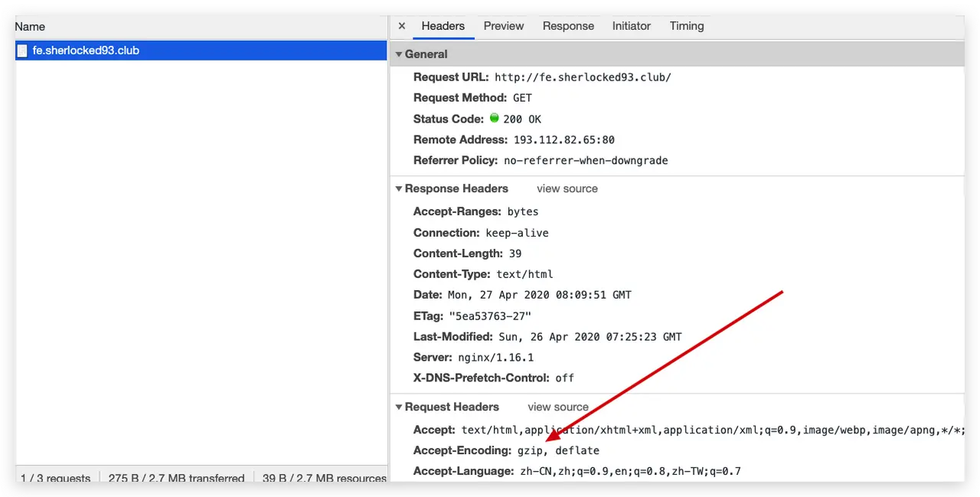980x497 pixels.
Task: Click the '39 B / 2.7 MB resources' status
Action: point(325,476)
